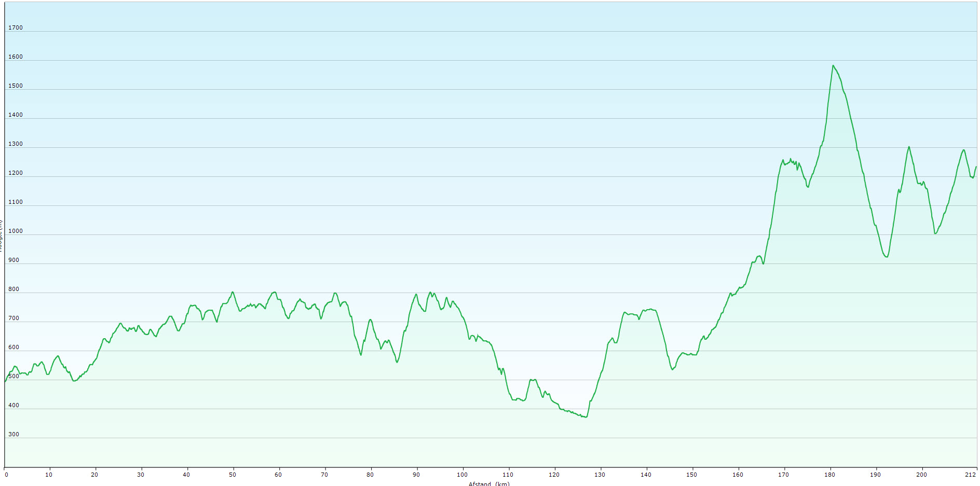Click the 1600 gridline label

click(16, 57)
